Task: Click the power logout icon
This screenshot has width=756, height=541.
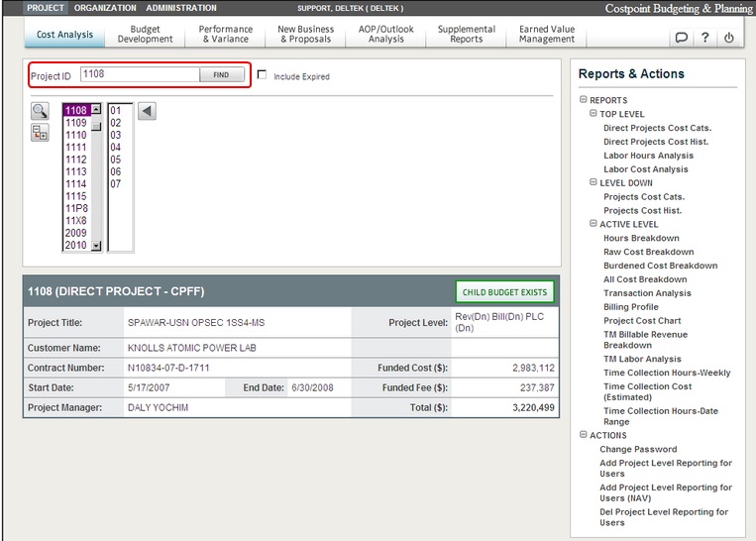Action: click(x=729, y=38)
